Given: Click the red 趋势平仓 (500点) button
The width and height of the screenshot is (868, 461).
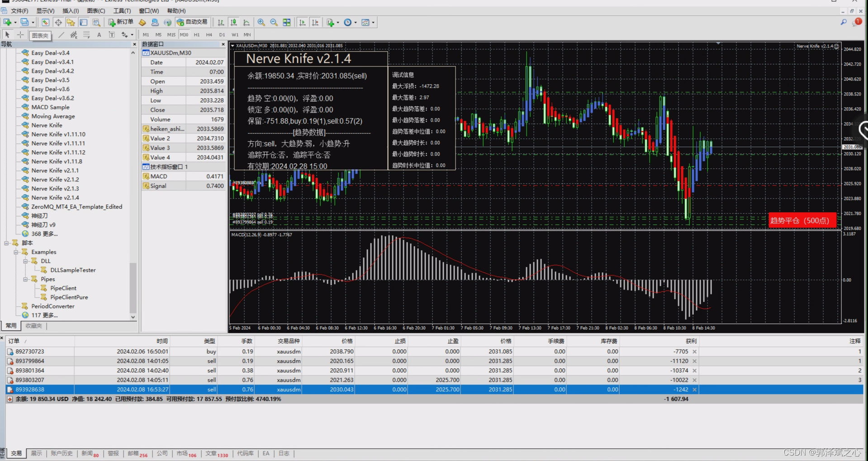Looking at the screenshot, I should (802, 220).
